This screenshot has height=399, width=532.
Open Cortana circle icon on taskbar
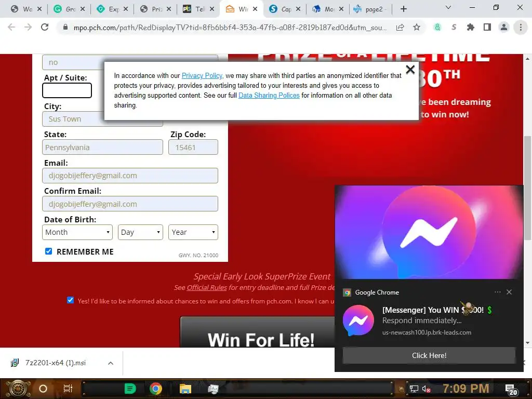click(43, 389)
